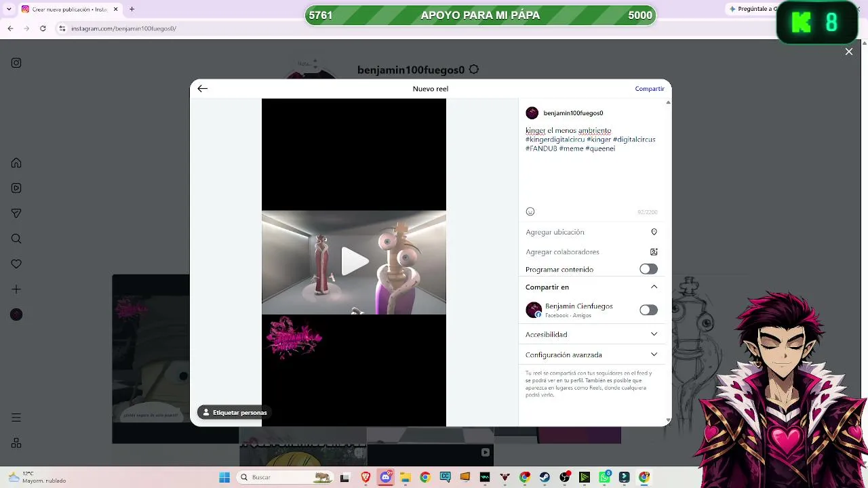Click the address bar showing instagram.com/benjamin100fuegos0
This screenshot has height=488, width=868.
click(x=124, y=28)
